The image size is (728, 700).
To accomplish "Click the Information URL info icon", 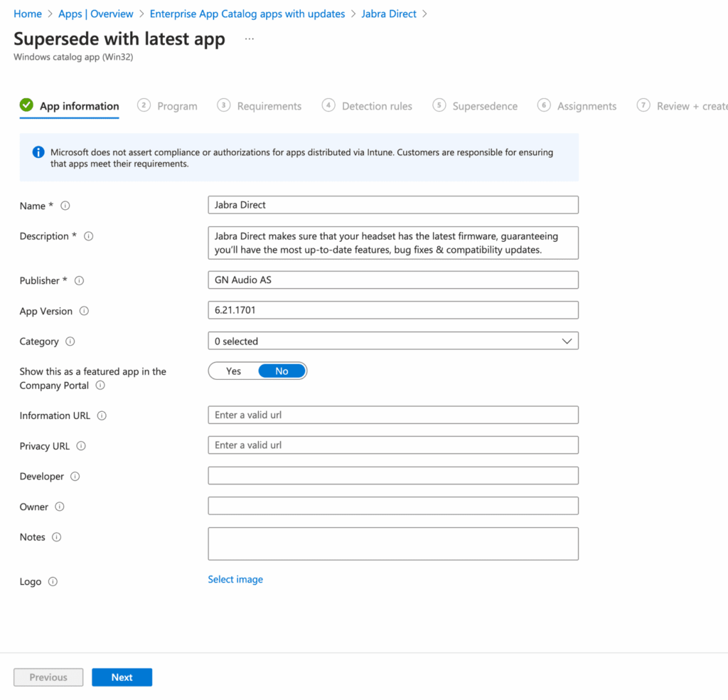I will [102, 416].
